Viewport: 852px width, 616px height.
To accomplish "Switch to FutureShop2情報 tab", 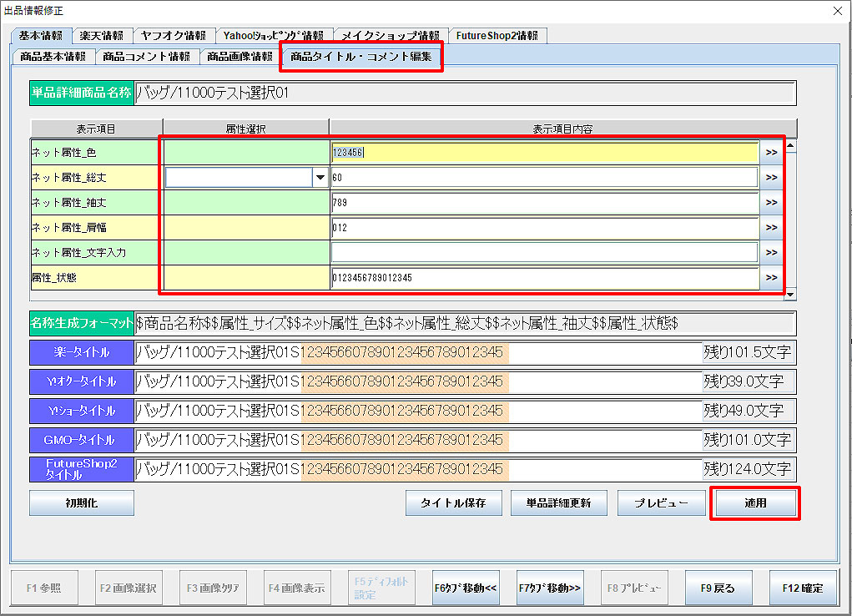I will point(497,36).
